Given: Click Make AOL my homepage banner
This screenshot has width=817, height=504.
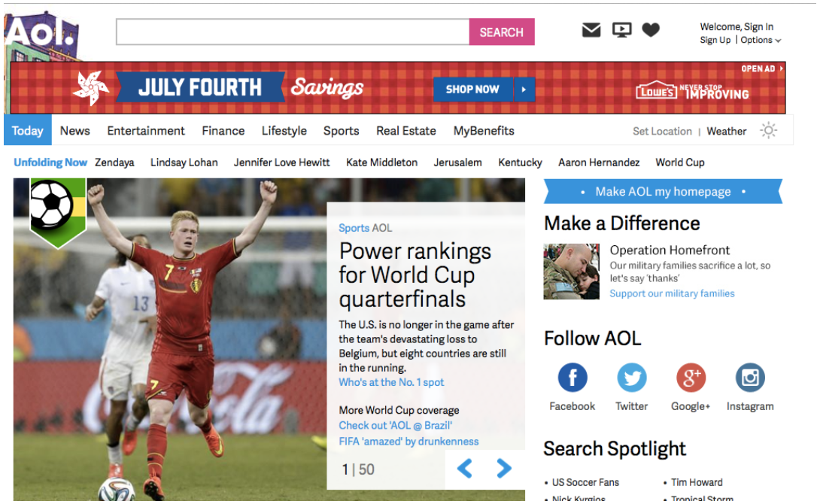Looking at the screenshot, I should pyautogui.click(x=663, y=191).
